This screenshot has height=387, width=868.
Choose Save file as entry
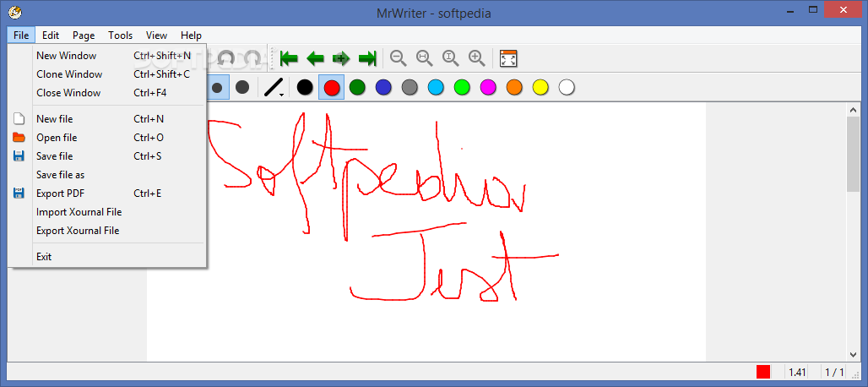[107, 174]
